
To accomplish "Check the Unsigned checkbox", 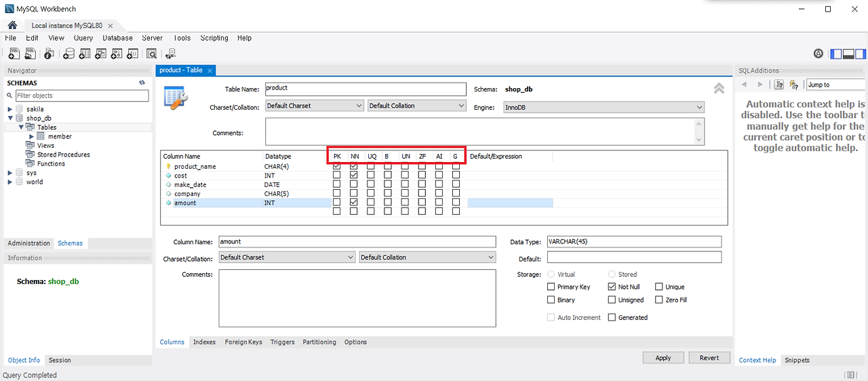I will click(612, 300).
